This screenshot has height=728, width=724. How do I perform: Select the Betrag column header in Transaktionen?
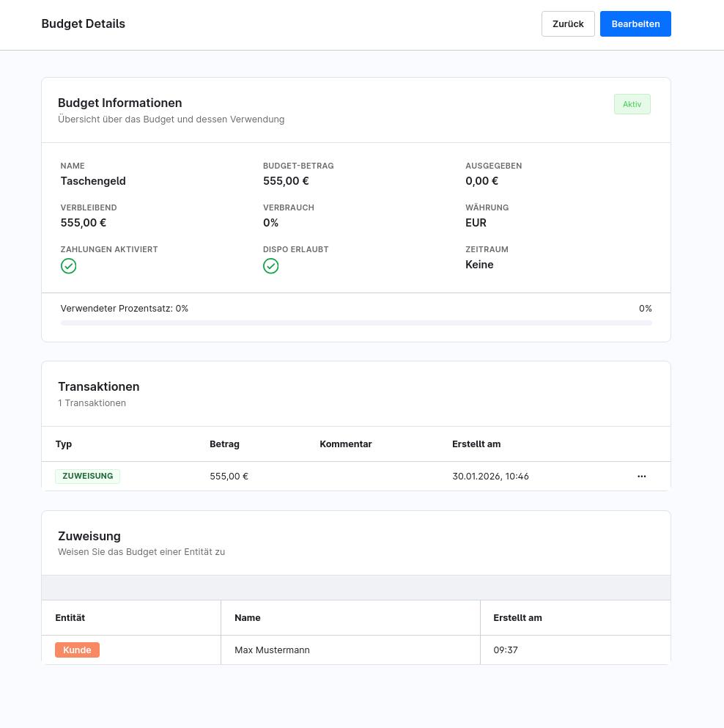(224, 444)
